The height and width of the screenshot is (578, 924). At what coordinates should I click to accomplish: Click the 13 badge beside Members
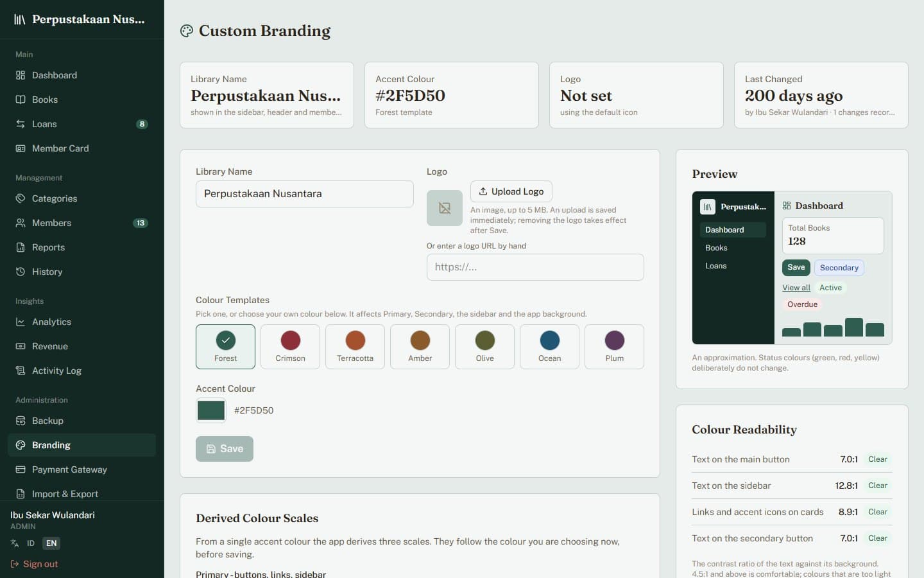click(x=141, y=223)
